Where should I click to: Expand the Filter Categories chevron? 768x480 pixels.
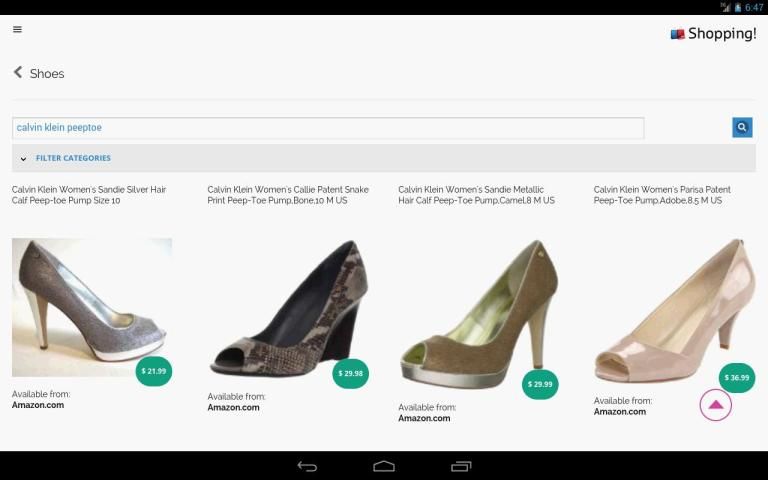coord(23,159)
